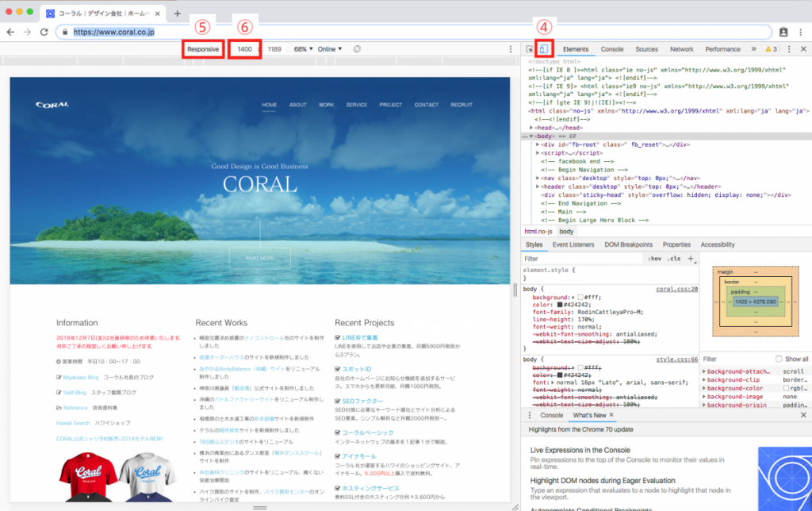Open style.css:66 source link
Viewport: 812px width, 511px height.
(x=677, y=359)
